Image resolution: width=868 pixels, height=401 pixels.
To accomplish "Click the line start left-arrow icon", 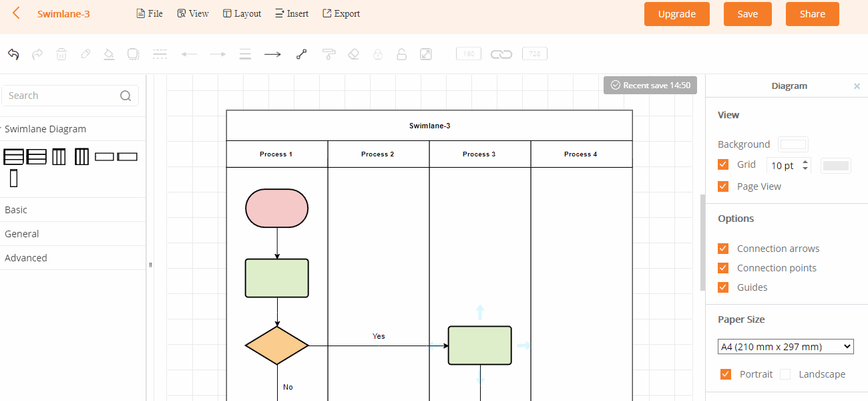I will (190, 54).
